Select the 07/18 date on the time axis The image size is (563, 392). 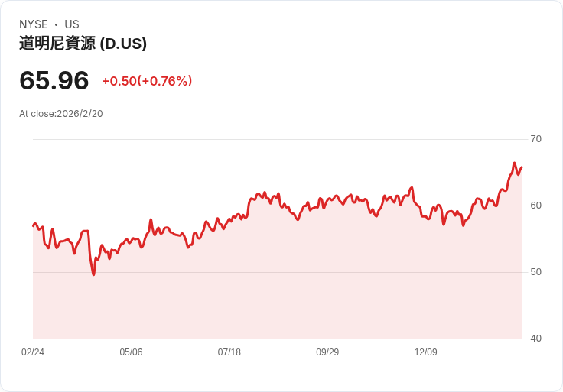pos(229,352)
